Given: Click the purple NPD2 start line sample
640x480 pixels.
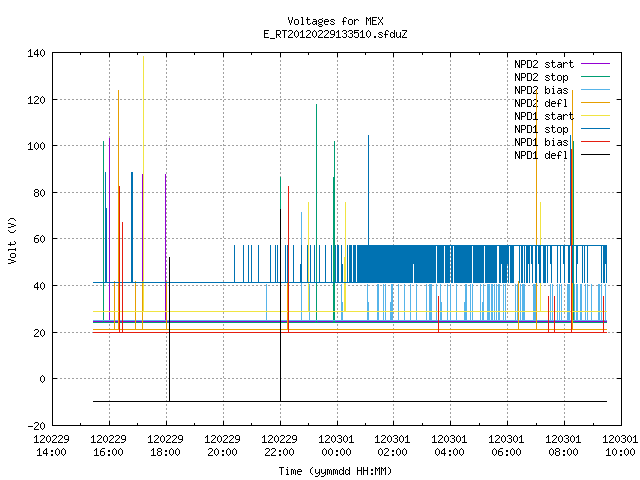Looking at the screenshot, I should (x=595, y=64).
